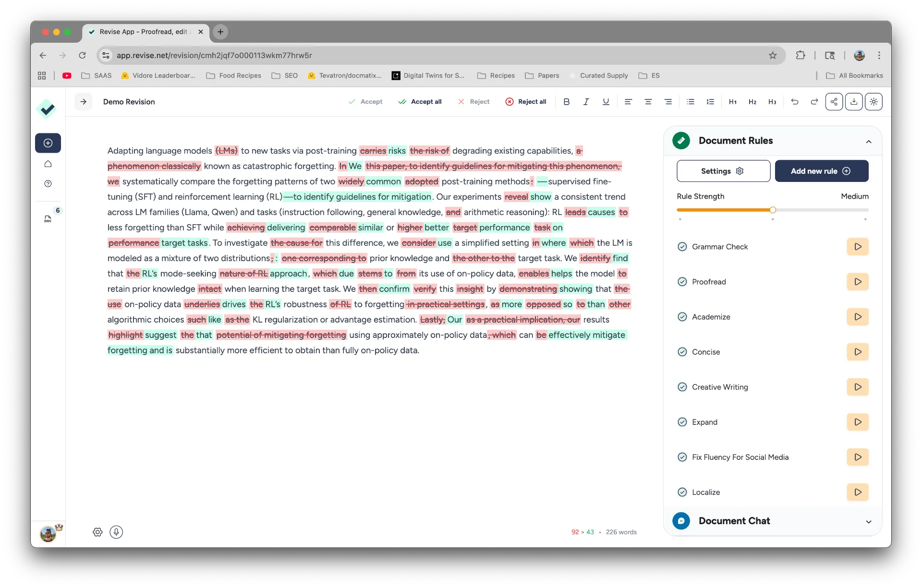Toggle the Concise rule checkmark
The image size is (922, 588).
682,352
